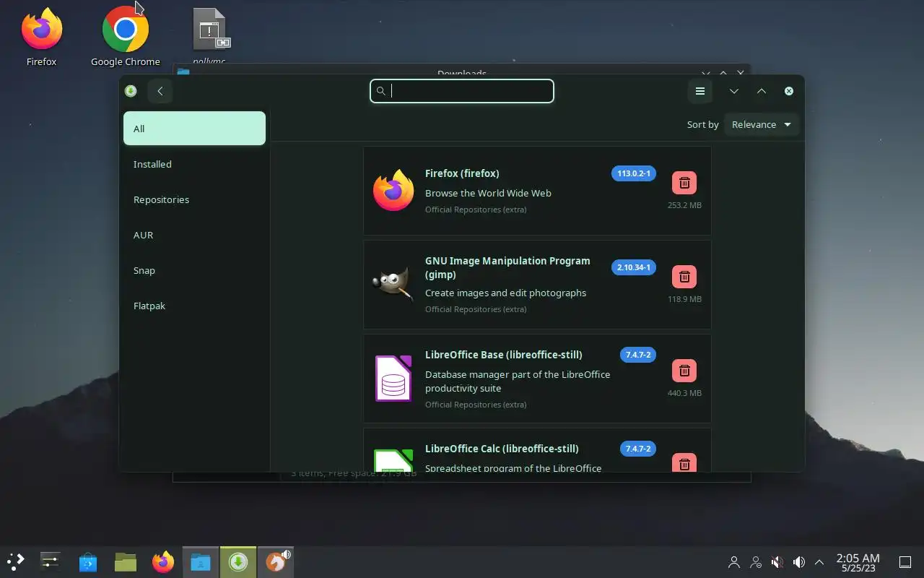Click the second user tray icon with badge

[x=756, y=562]
